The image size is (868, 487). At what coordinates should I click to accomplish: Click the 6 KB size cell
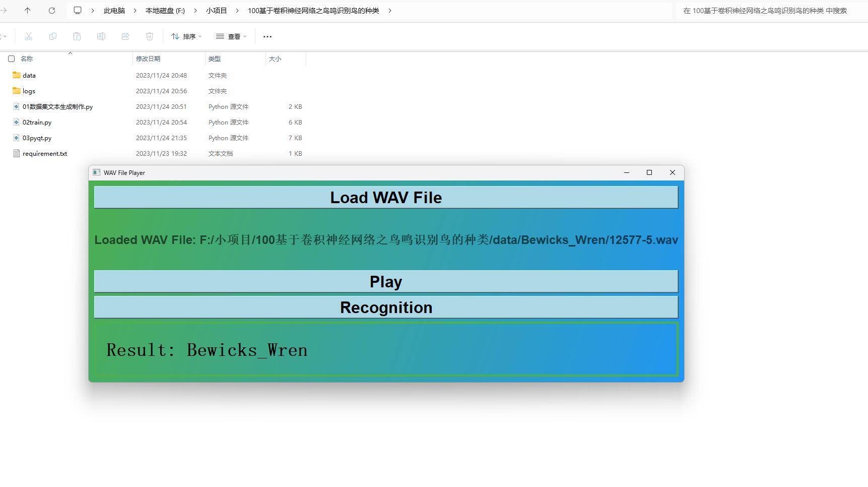tap(295, 122)
